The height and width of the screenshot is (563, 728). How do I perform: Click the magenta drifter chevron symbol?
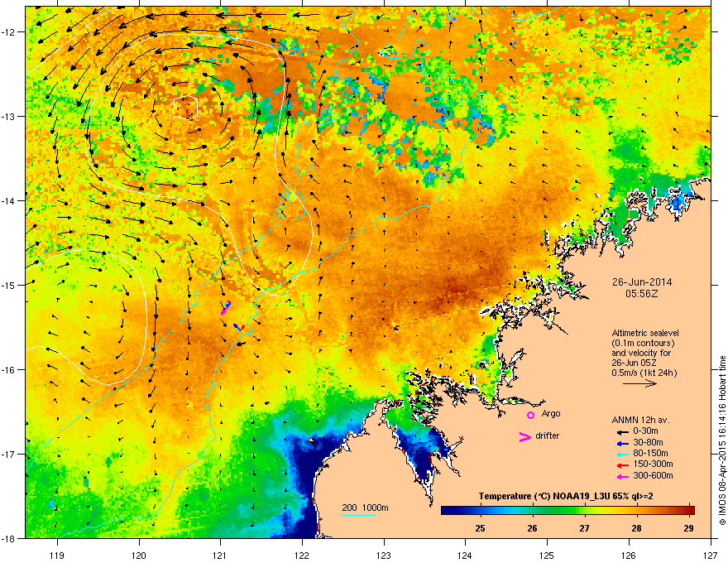524,436
